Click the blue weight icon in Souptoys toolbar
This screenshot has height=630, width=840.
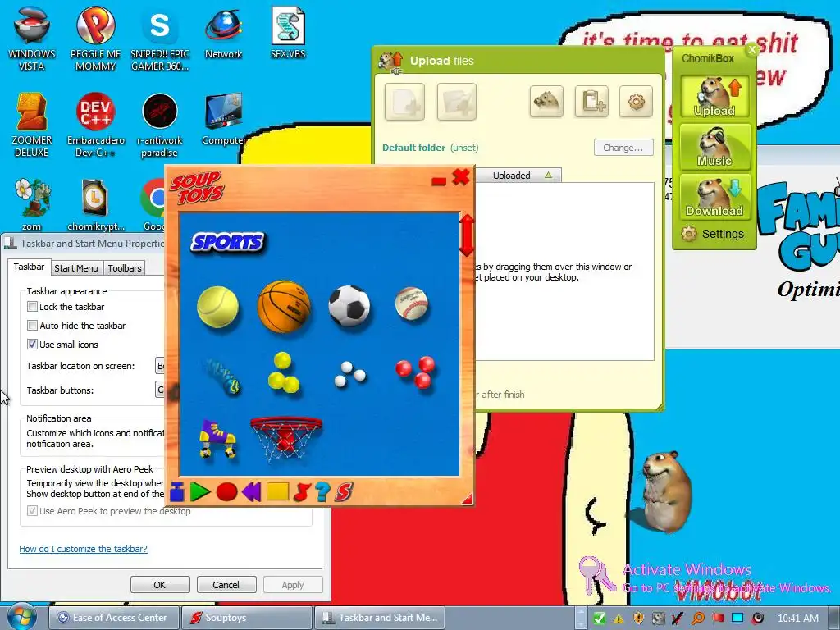pos(177,492)
